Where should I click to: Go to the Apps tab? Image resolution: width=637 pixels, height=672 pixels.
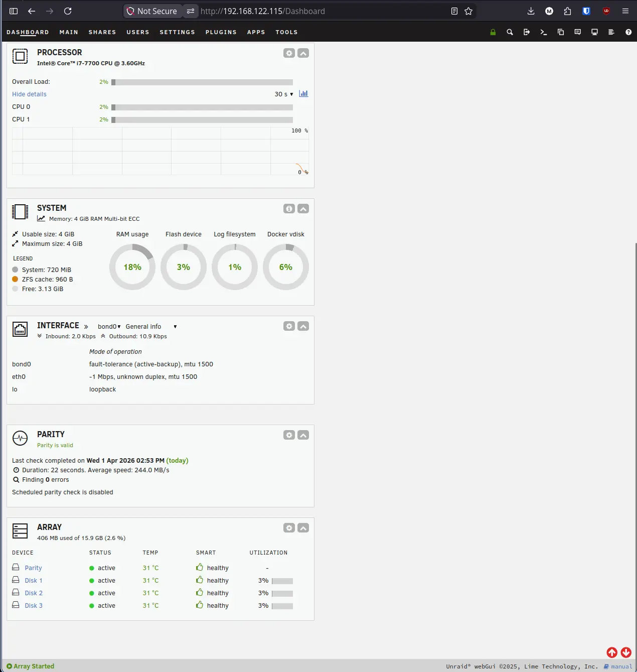[256, 32]
